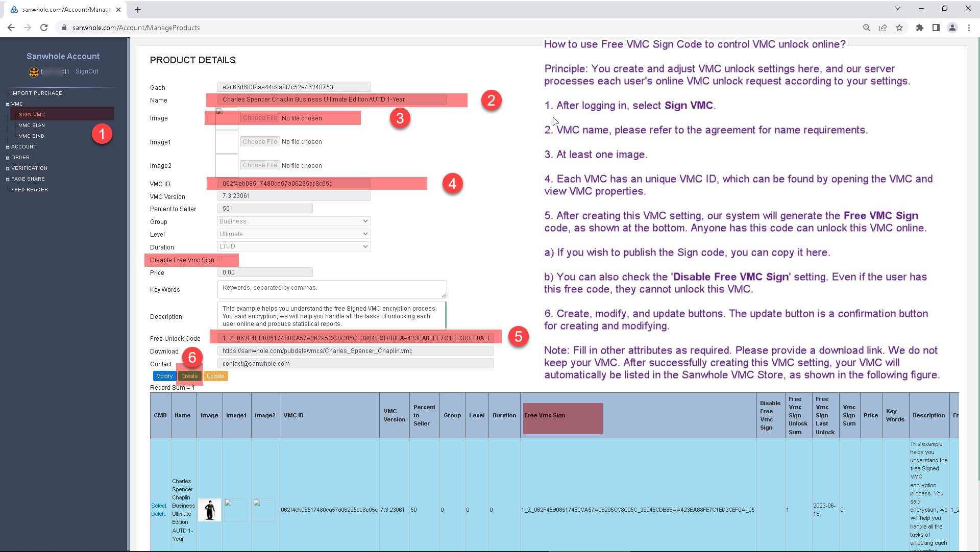980x552 pixels.
Task: Open the Level dropdown showing Ultimate
Action: [293, 234]
